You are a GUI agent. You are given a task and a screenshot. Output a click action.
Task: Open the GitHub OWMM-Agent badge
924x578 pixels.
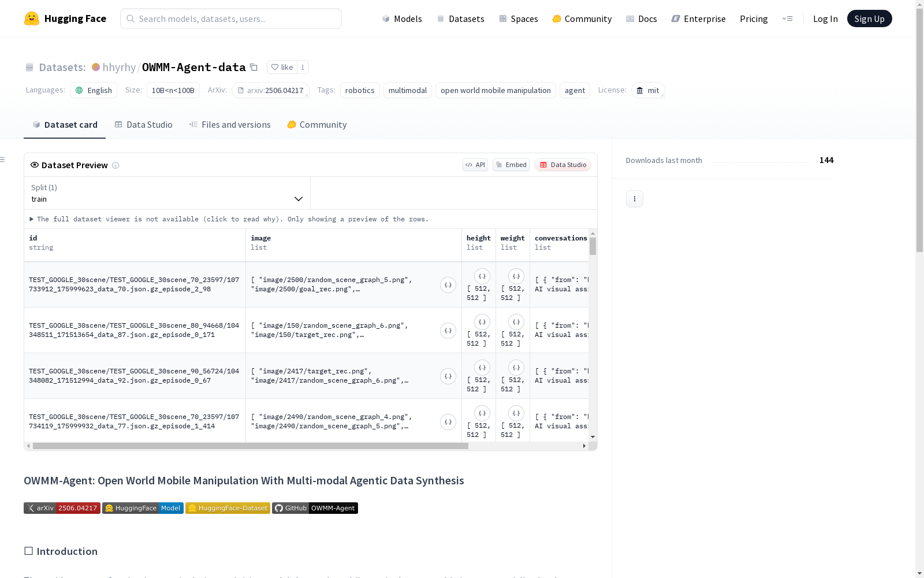pyautogui.click(x=315, y=508)
